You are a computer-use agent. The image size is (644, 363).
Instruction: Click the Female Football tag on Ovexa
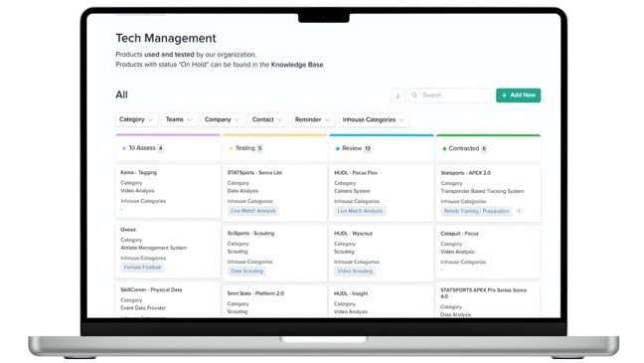(142, 268)
